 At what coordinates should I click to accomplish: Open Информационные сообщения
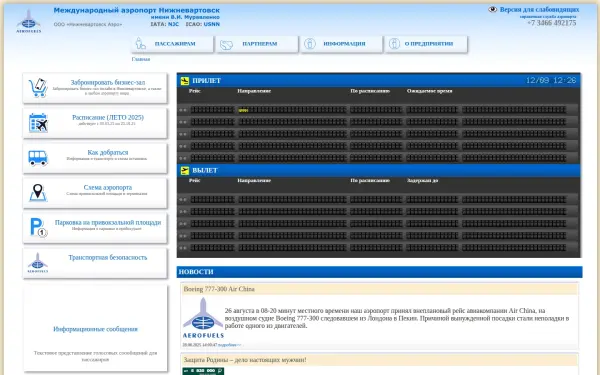[x=95, y=329]
